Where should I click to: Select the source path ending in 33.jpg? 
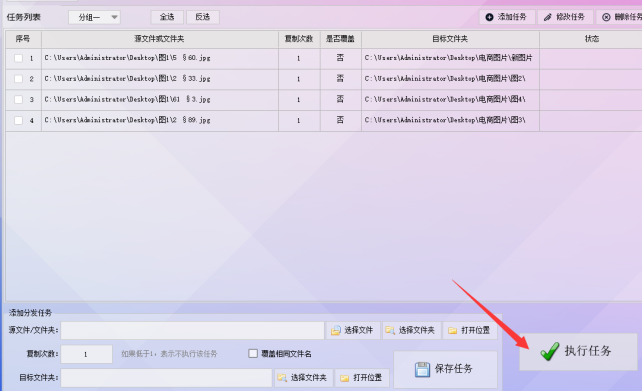pyautogui.click(x=127, y=79)
